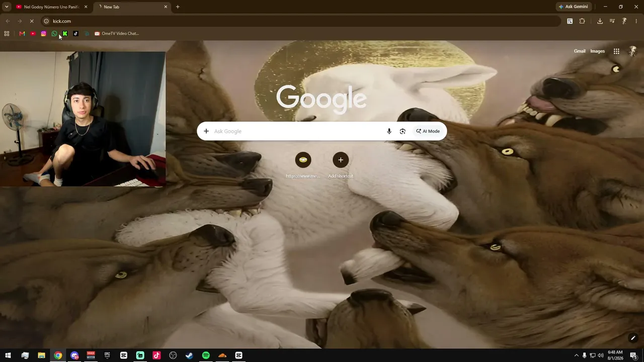Open the Instagram bookmark icon
This screenshot has width=644, height=362.
(44, 34)
